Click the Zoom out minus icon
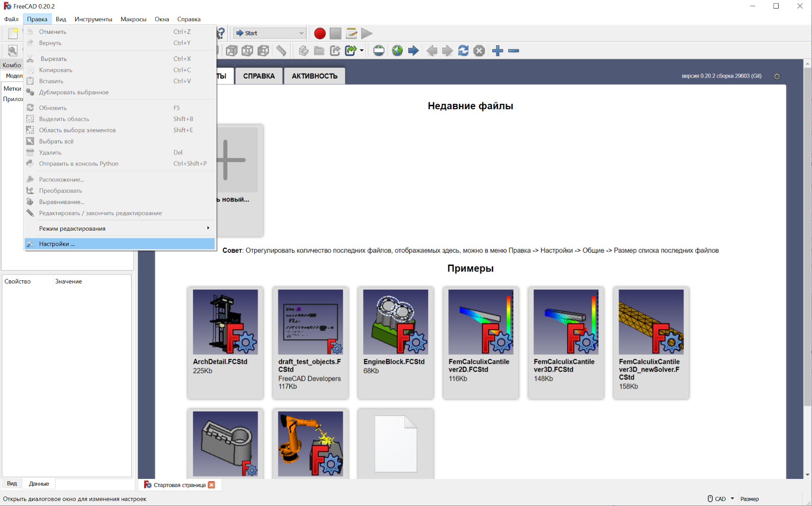 pyautogui.click(x=514, y=51)
